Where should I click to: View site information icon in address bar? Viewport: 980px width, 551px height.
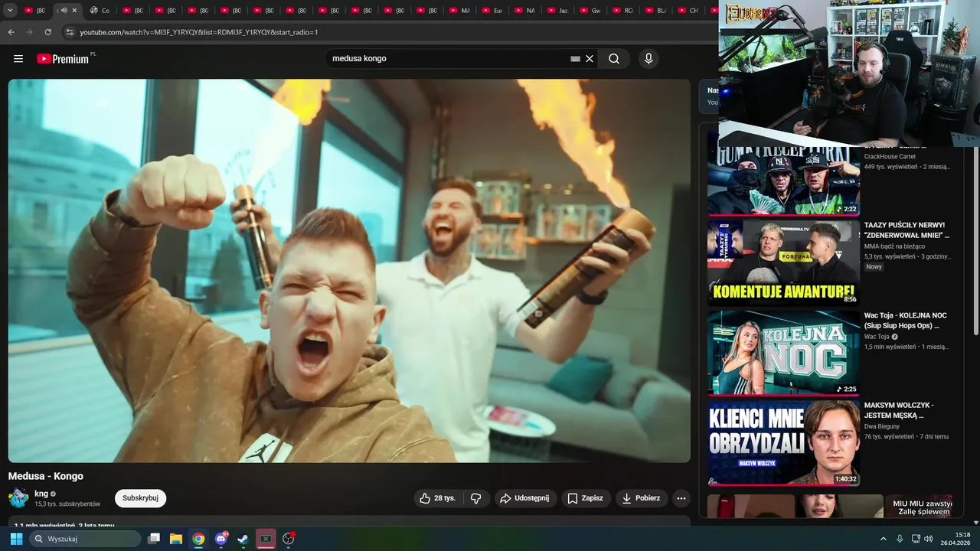[70, 32]
